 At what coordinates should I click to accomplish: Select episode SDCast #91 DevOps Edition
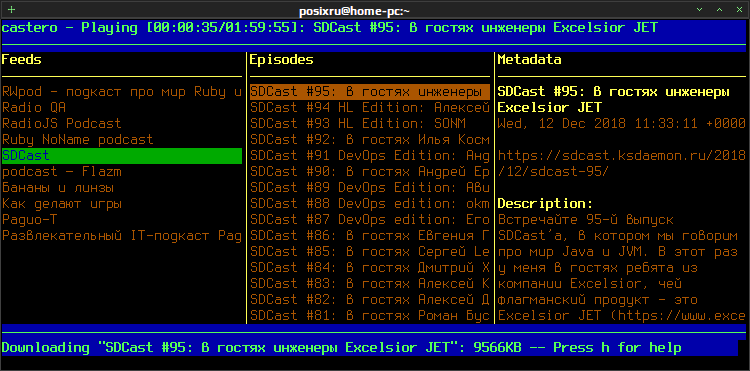pyautogui.click(x=370, y=156)
